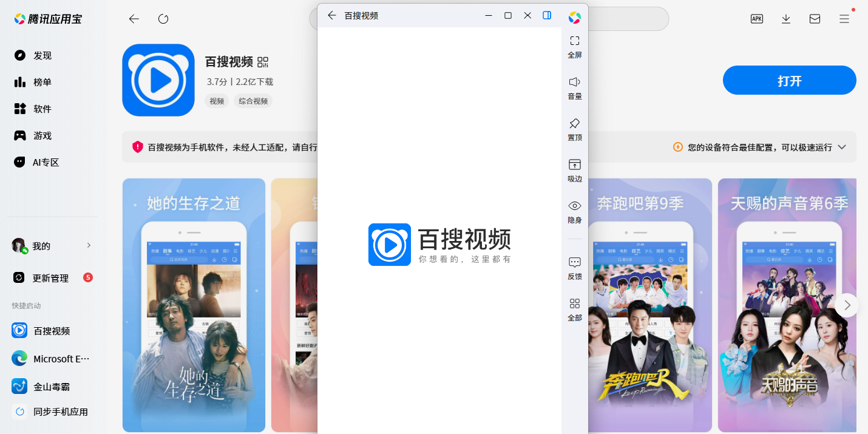
Task: Open 反馈 feedback
Action: (575, 268)
